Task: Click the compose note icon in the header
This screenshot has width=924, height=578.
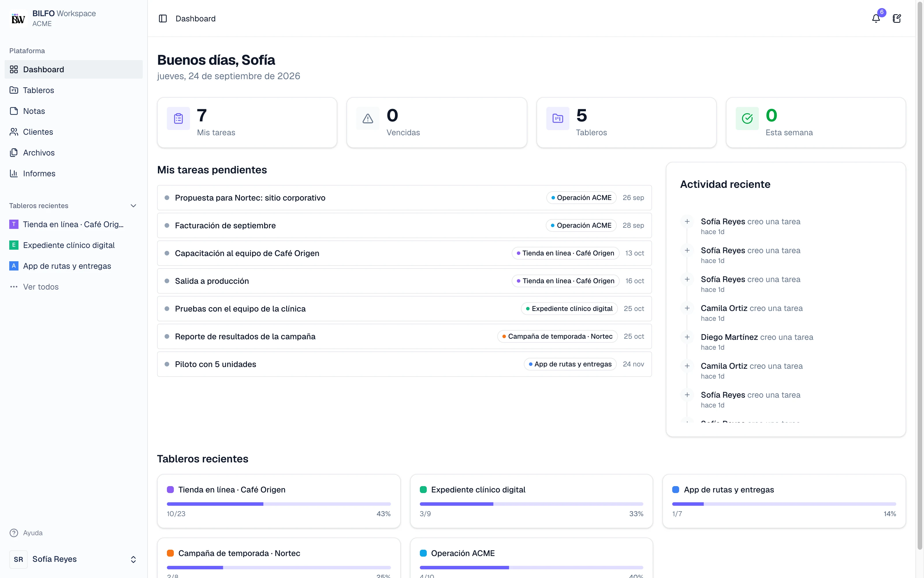Action: coord(897,18)
